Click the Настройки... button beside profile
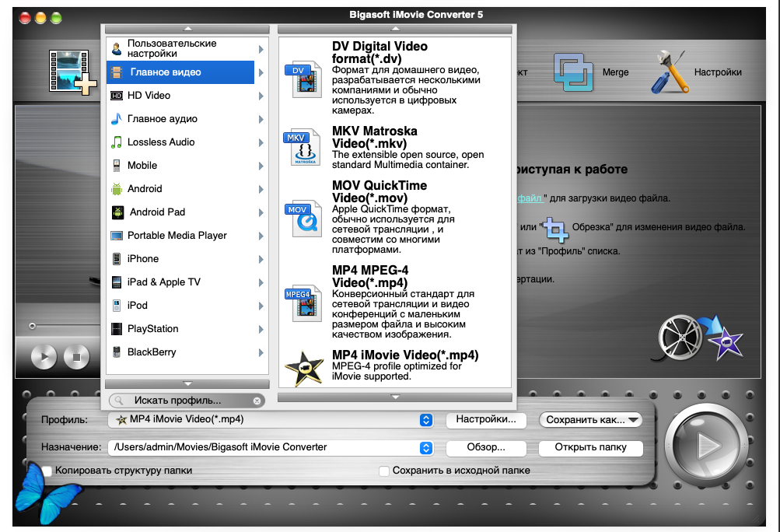Image resolution: width=780 pixels, height=532 pixels. click(486, 419)
